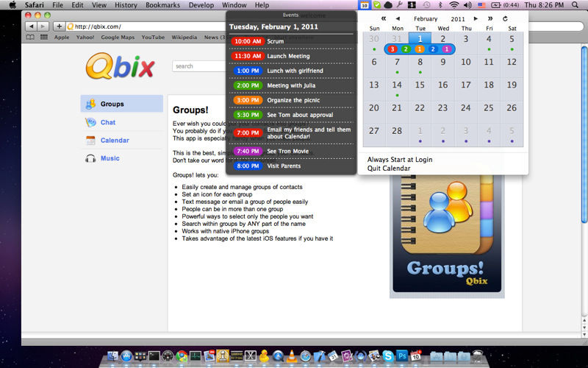Open the Window menu
This screenshot has width=588, height=368.
pos(234,5)
